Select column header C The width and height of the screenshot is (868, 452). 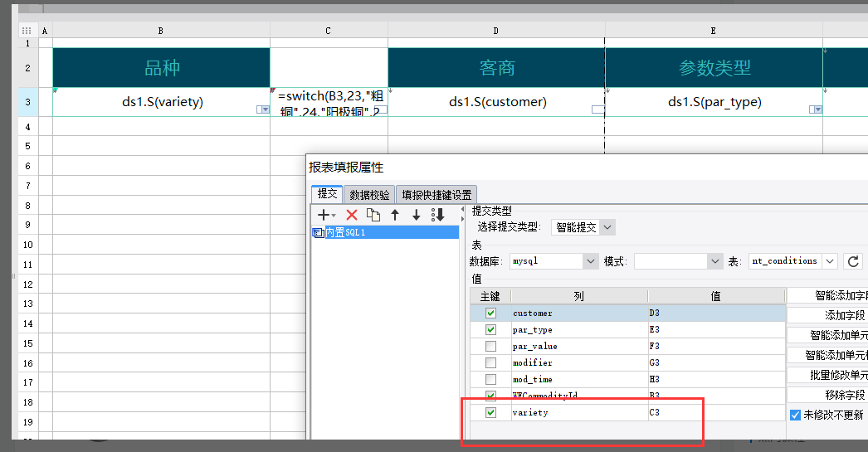coord(329,31)
